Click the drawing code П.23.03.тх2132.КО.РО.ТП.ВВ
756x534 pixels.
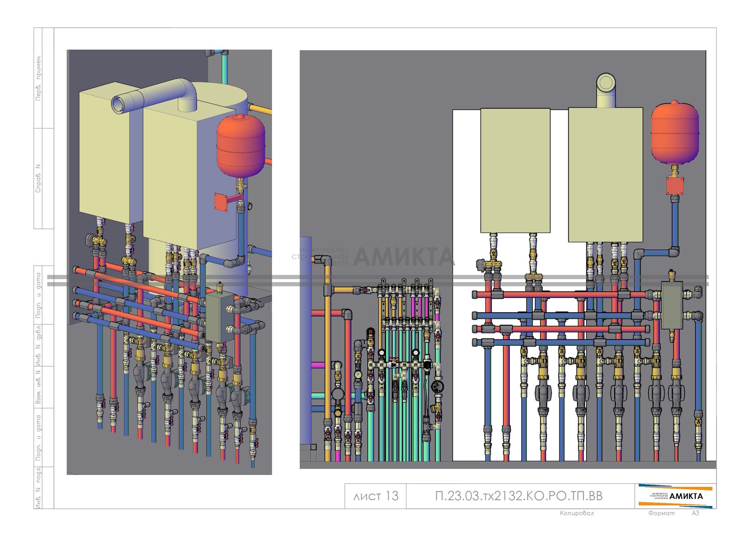(x=519, y=496)
